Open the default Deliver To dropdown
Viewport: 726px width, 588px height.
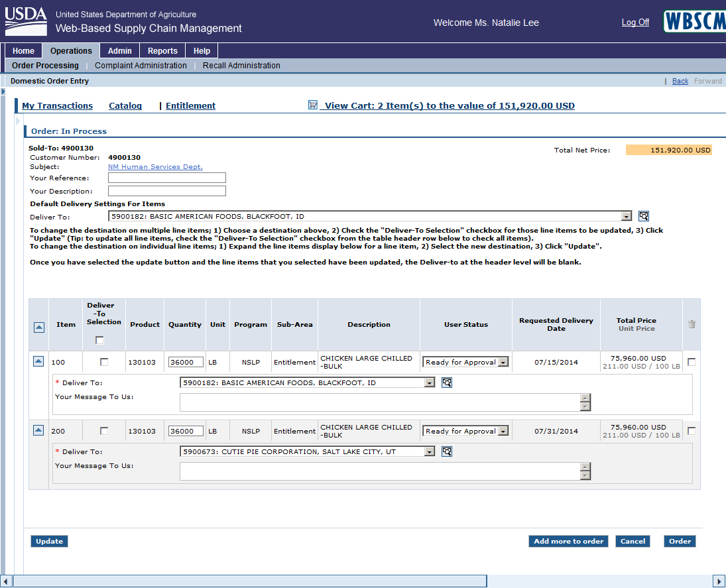pyautogui.click(x=626, y=216)
